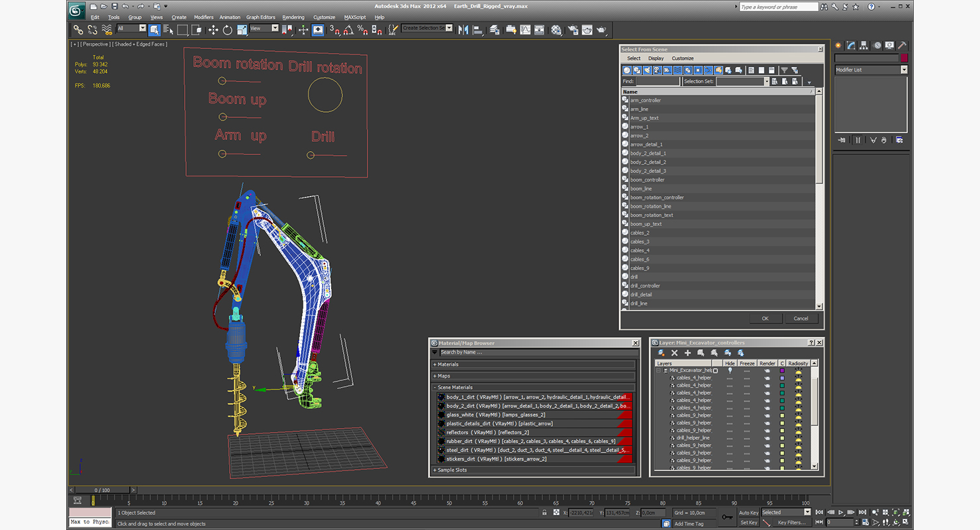980x530 pixels.
Task: Toggle the Angle Snap icon
Action: 348,30
